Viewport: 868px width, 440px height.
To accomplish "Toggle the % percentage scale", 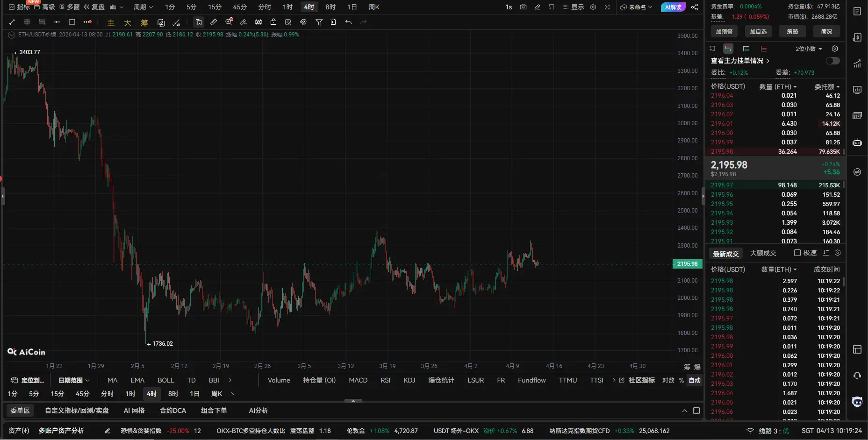I will point(681,380).
